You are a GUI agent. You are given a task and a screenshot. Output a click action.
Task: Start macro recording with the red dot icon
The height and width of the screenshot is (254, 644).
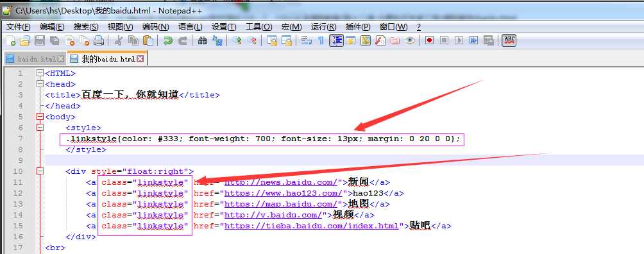pos(430,40)
